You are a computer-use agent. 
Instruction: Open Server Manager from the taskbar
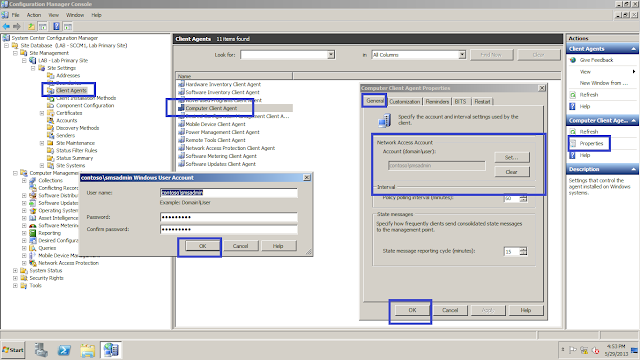41,350
